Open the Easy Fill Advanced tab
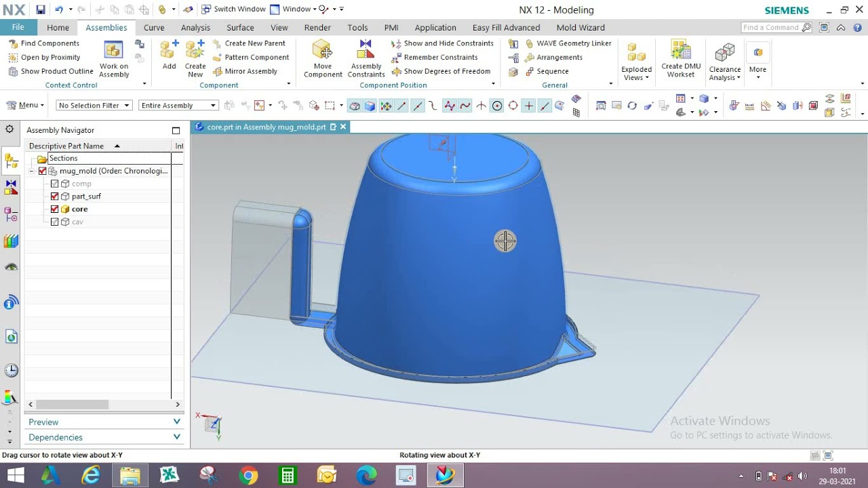Viewport: 868px width, 488px height. pos(507,28)
